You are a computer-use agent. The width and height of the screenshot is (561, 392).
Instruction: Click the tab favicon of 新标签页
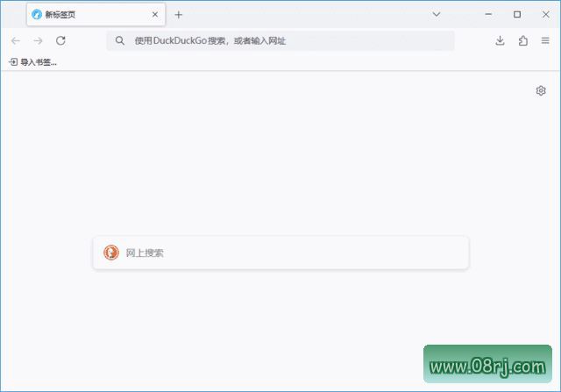(x=37, y=15)
